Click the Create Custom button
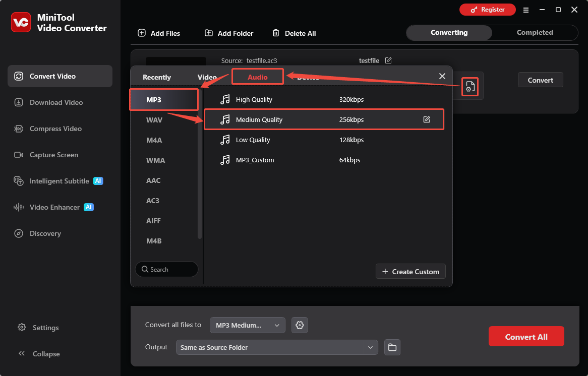This screenshot has width=588, height=376. pyautogui.click(x=410, y=271)
